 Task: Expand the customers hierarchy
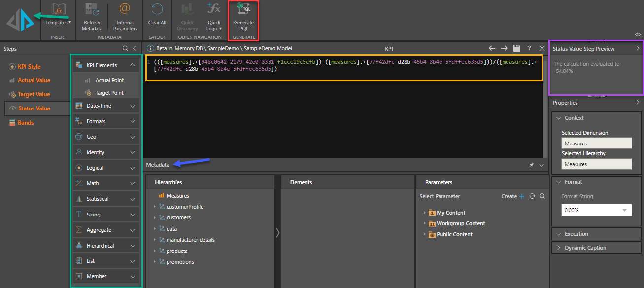point(155,217)
